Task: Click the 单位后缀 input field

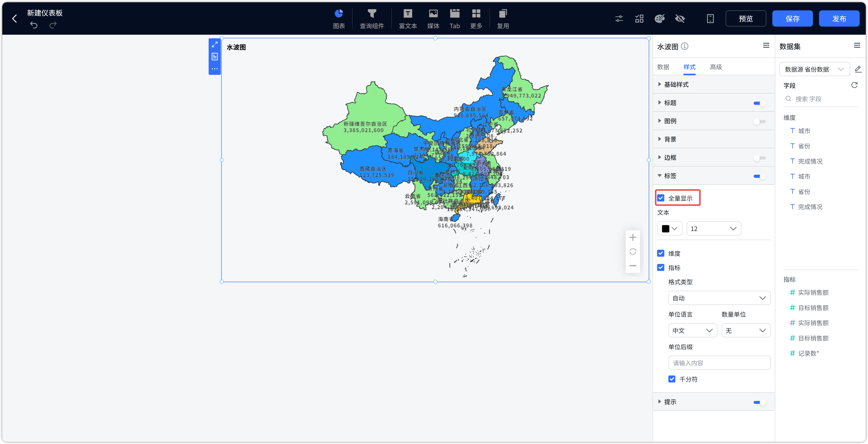Action: coord(719,363)
